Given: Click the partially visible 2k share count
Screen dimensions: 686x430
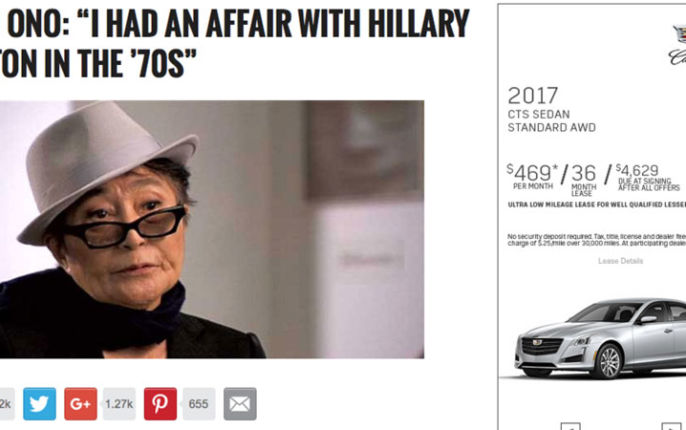Looking at the screenshot, I should tap(7, 404).
